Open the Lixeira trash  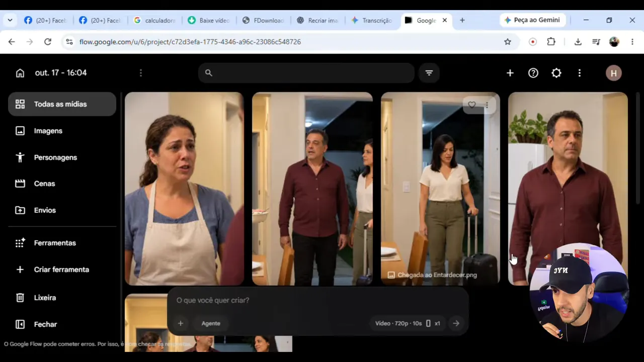point(62,298)
